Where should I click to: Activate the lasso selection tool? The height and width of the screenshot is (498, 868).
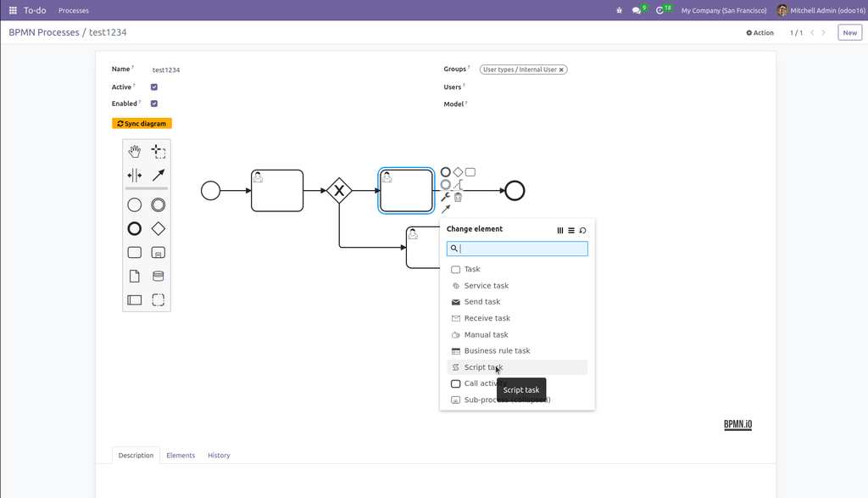pos(159,151)
